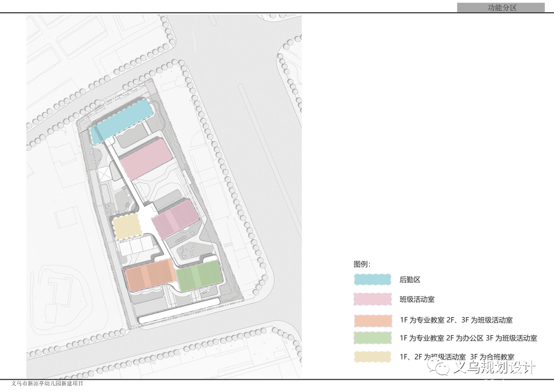Click the 图例 legend heading
The width and height of the screenshot is (554, 392).
[362, 264]
